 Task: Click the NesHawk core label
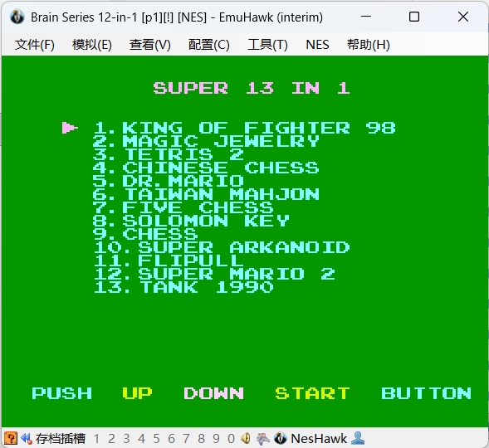click(x=319, y=439)
